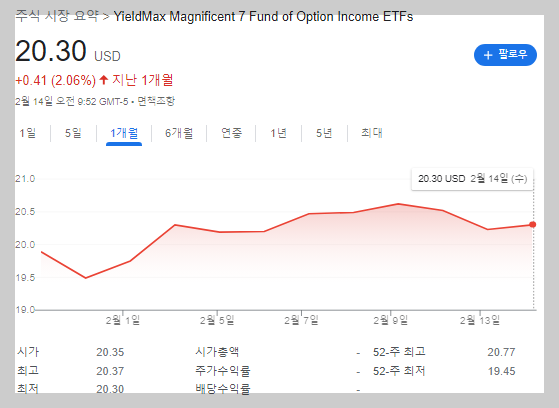Click the 팔로우 follow button

[x=505, y=55]
